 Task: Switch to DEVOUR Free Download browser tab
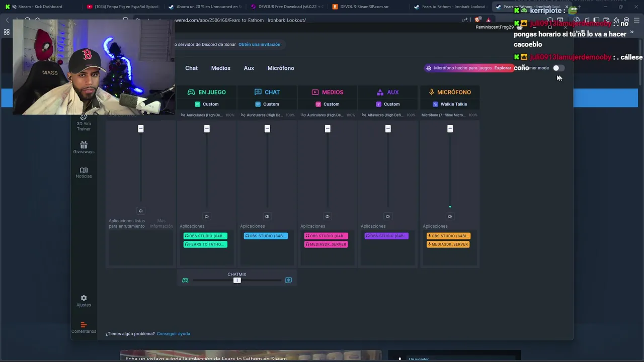pyautogui.click(x=287, y=7)
